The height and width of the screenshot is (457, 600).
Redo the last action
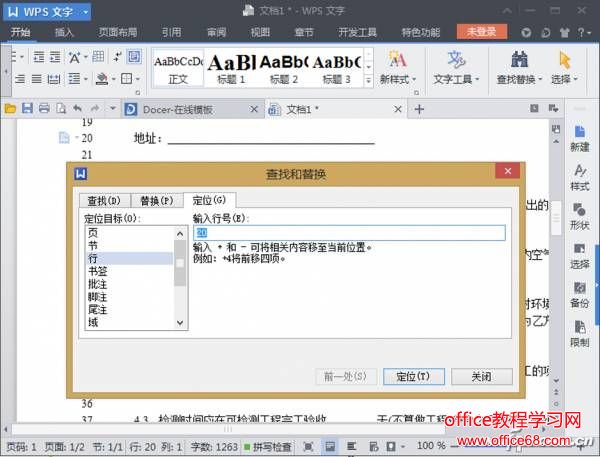(x=95, y=109)
